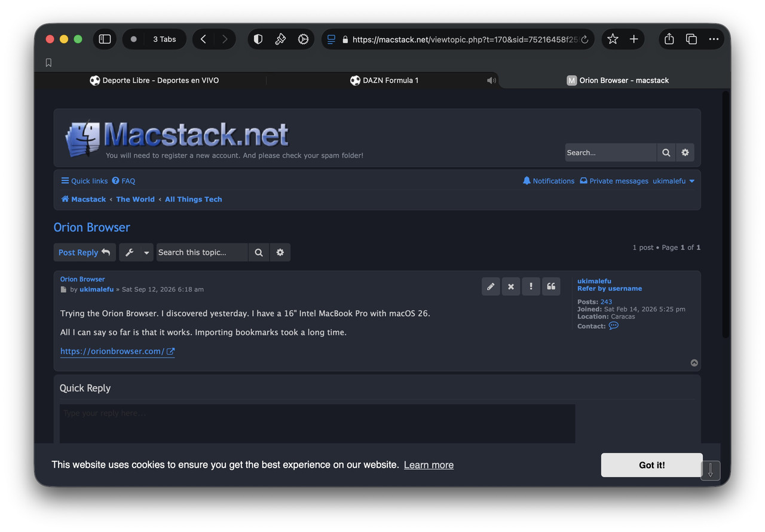
Task: Open topic advanced search gear
Action: 280,252
